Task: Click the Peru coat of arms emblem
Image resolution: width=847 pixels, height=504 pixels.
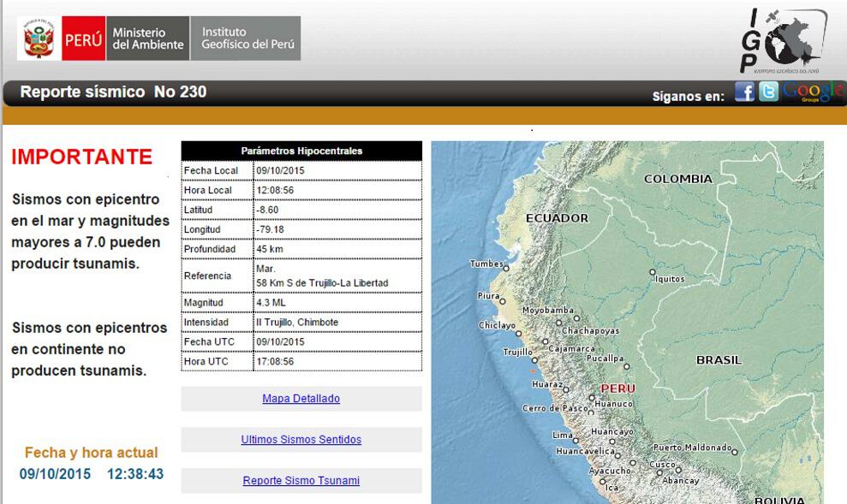Action: point(39,39)
